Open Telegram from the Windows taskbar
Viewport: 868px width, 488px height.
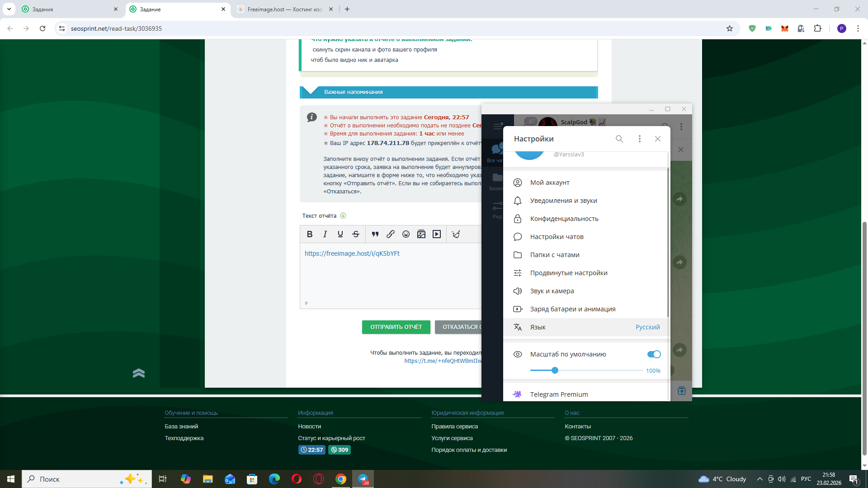pyautogui.click(x=363, y=479)
